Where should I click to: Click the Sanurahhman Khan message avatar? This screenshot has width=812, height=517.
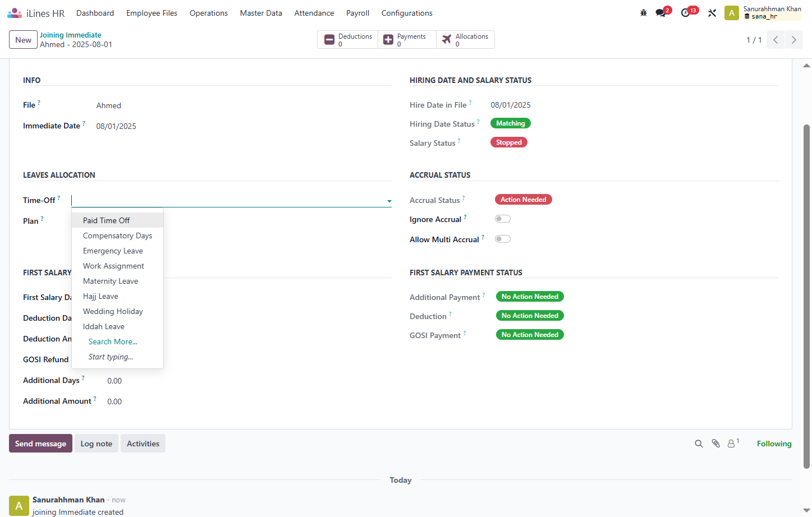pos(19,505)
